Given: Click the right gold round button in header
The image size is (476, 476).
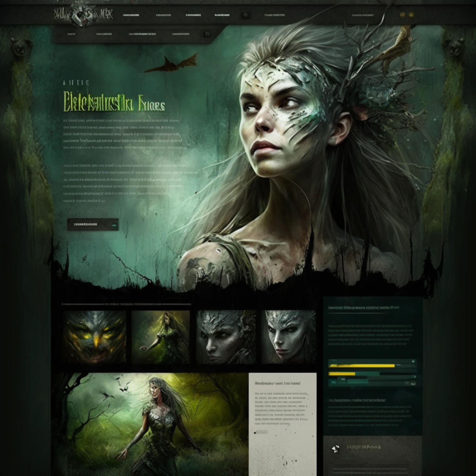Looking at the screenshot, I should [411, 15].
